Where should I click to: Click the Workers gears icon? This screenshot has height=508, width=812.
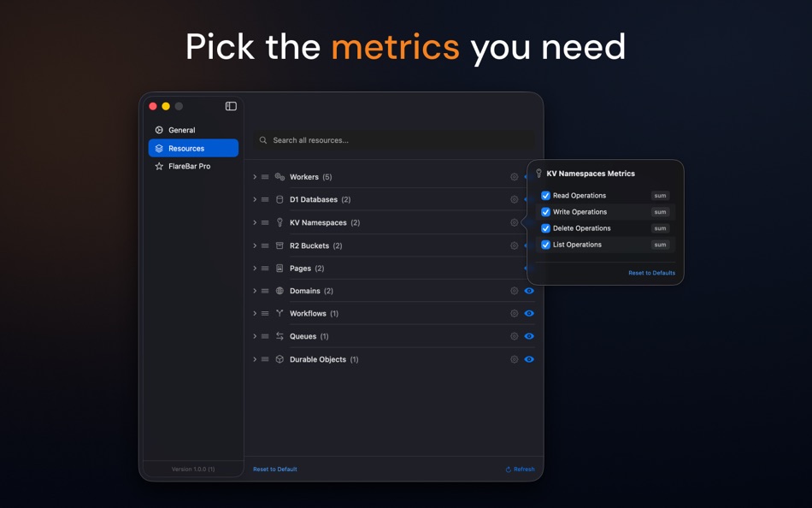[x=279, y=177]
